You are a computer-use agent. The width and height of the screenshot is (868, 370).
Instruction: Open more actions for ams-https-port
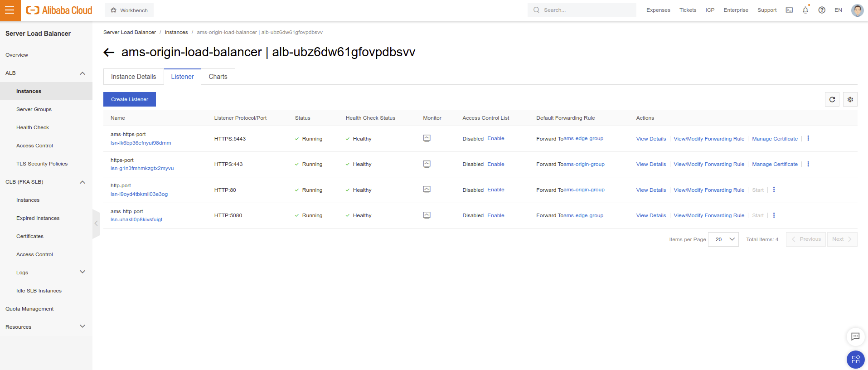808,138
